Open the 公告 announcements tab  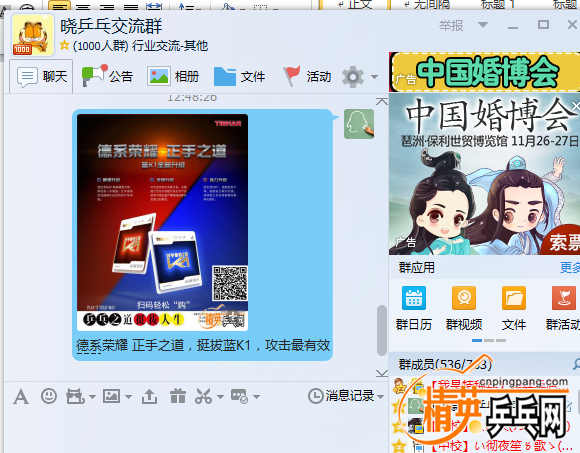(x=107, y=77)
